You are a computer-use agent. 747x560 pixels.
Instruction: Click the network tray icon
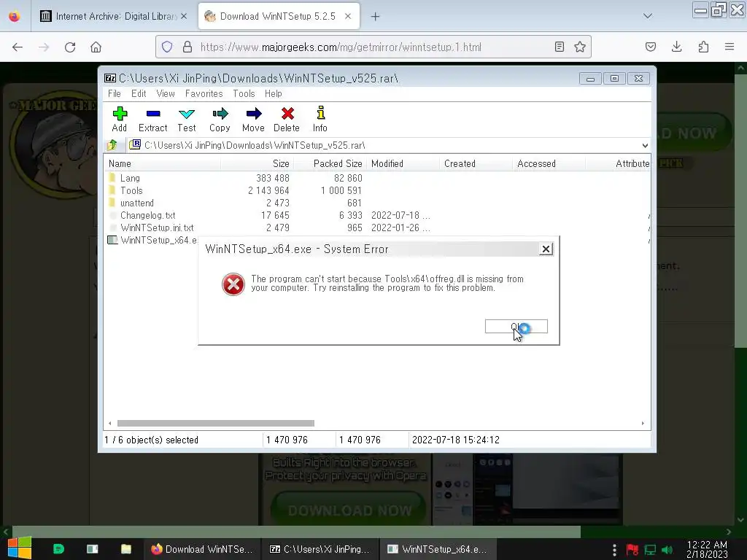point(650,550)
